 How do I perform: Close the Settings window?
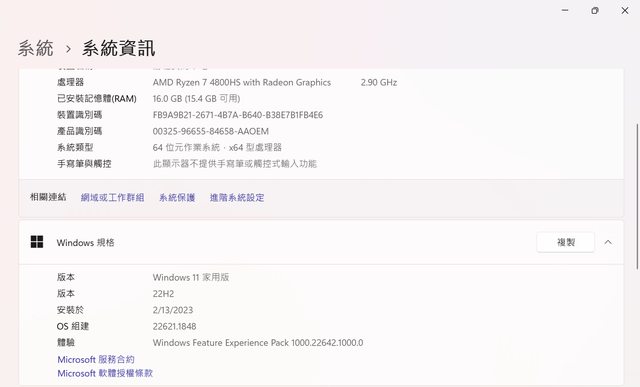[625, 11]
